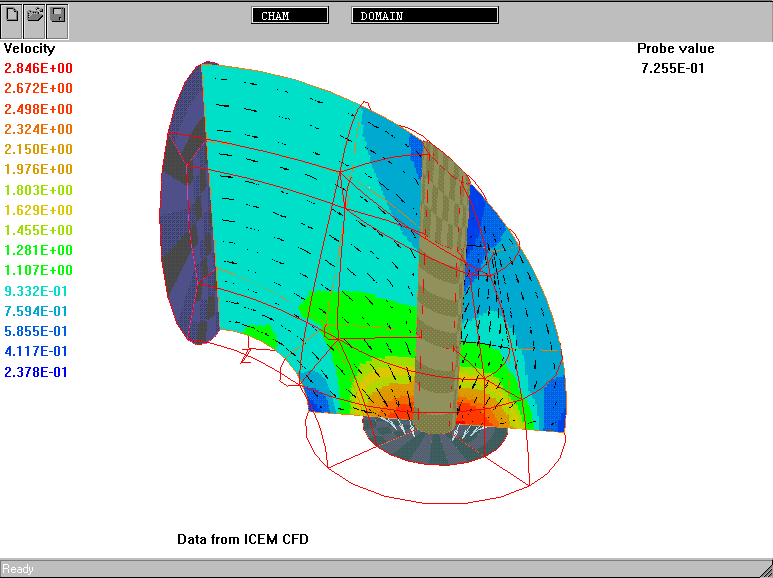Click the Probe value label

676,48
